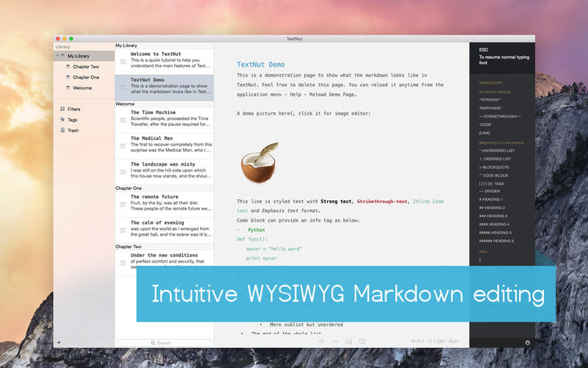Select the TextNut Demo note
This screenshot has height=368, width=588.
pyautogui.click(x=164, y=88)
